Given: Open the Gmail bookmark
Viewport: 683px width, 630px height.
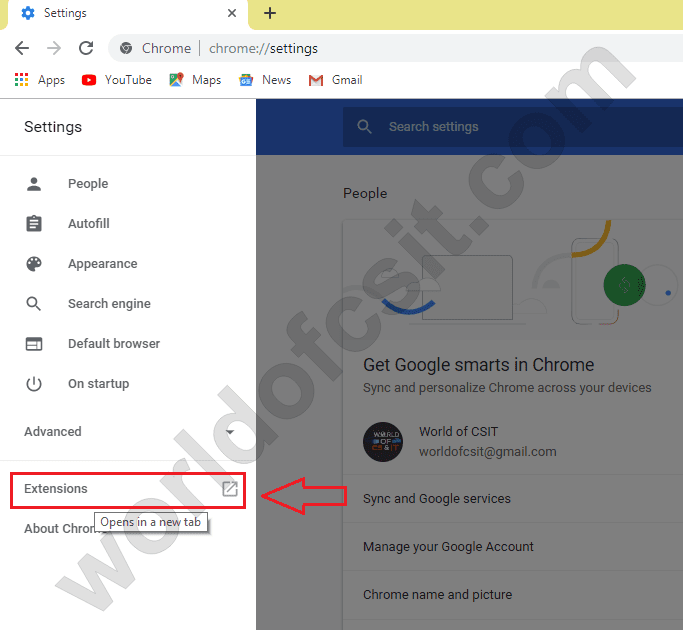Looking at the screenshot, I should coord(335,80).
